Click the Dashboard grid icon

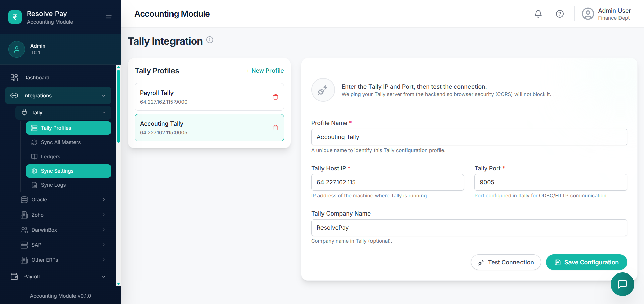[14, 78]
